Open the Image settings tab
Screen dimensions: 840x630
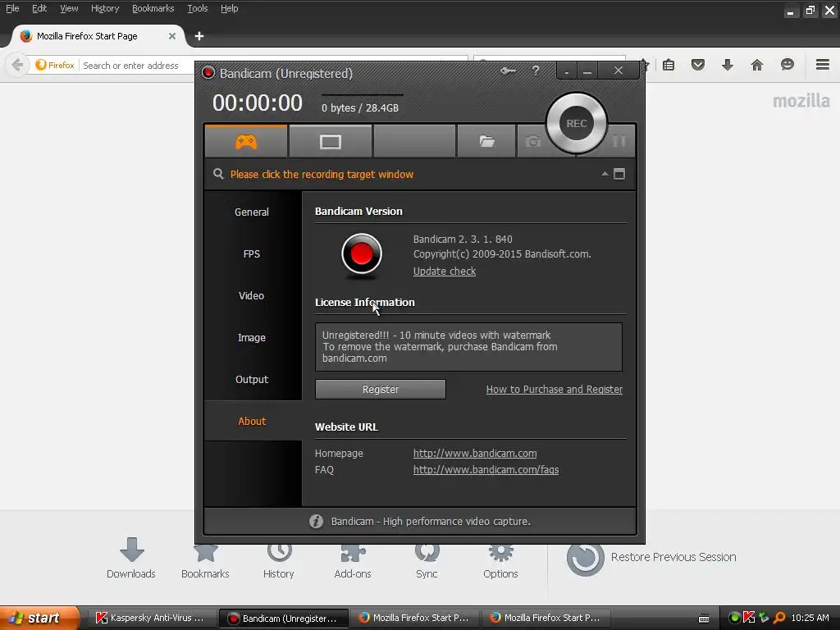point(252,337)
